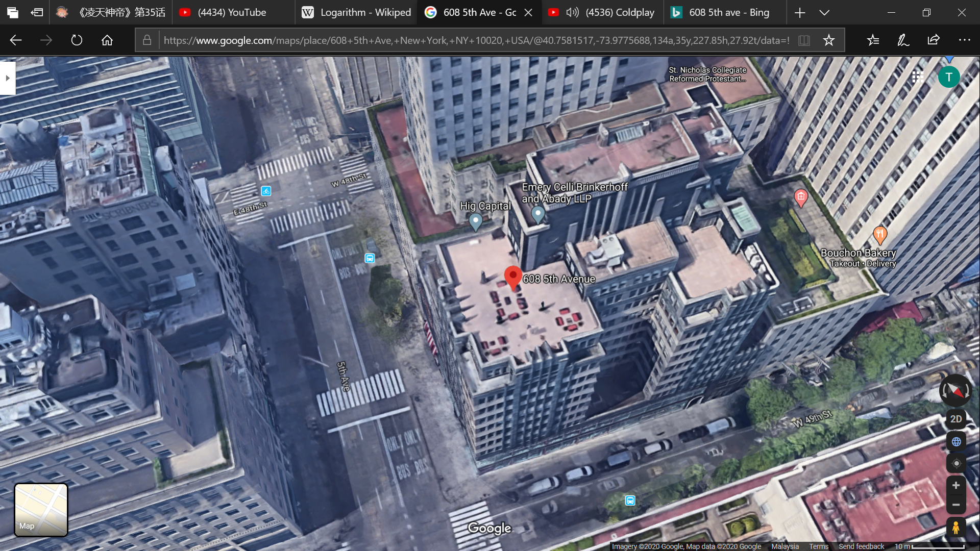Open the browser home page

tap(107, 40)
